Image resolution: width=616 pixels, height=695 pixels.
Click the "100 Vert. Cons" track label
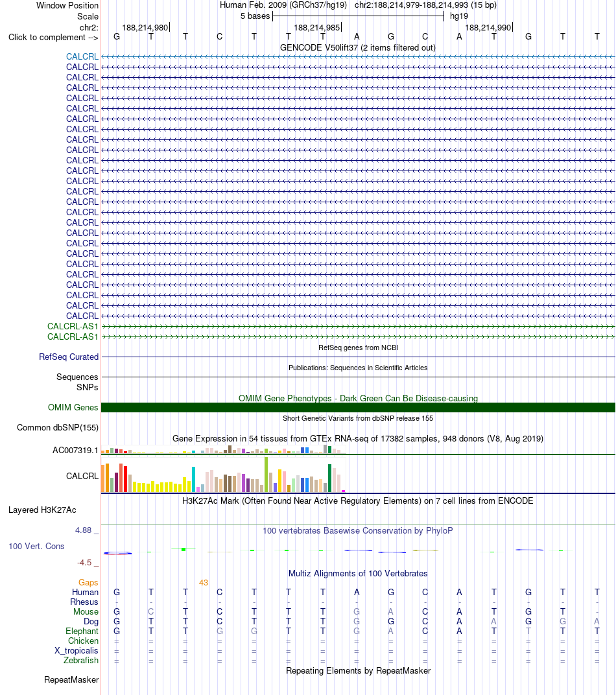click(36, 546)
